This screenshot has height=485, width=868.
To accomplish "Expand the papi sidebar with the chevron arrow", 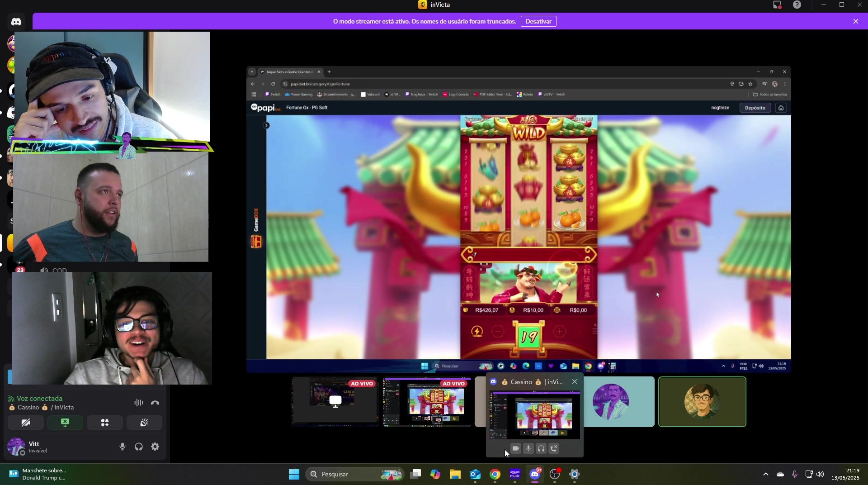I will point(266,125).
